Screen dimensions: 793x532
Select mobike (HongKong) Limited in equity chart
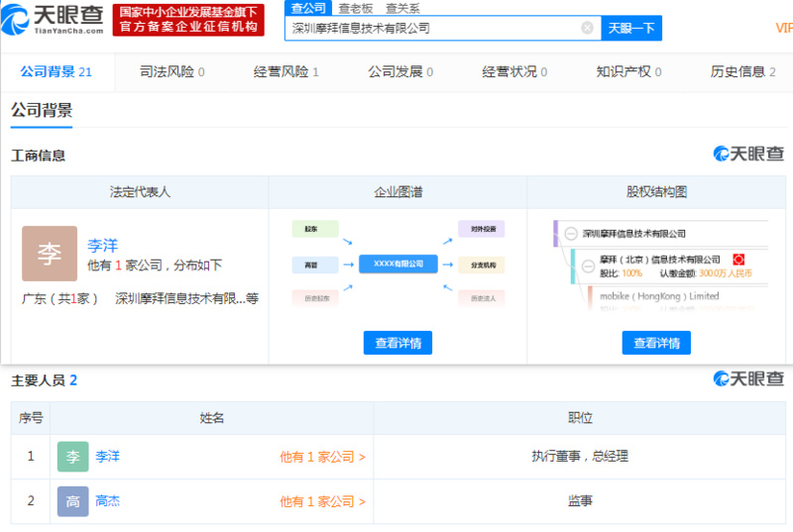[659, 296]
